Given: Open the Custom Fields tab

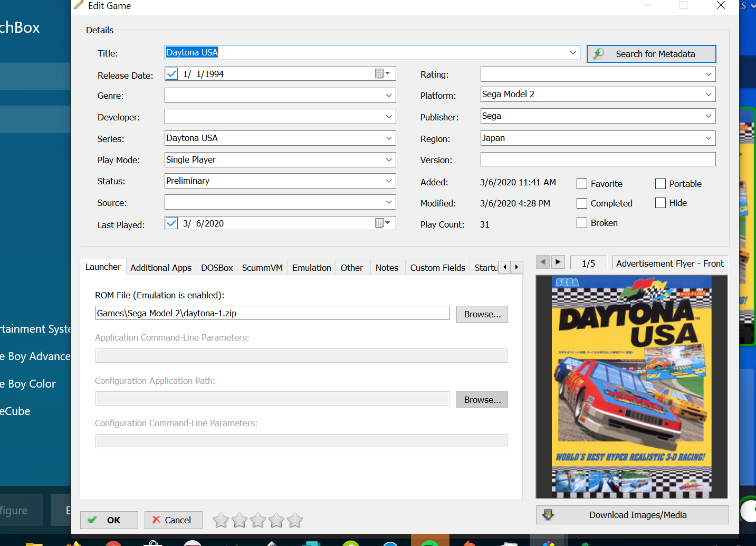Looking at the screenshot, I should click(438, 268).
